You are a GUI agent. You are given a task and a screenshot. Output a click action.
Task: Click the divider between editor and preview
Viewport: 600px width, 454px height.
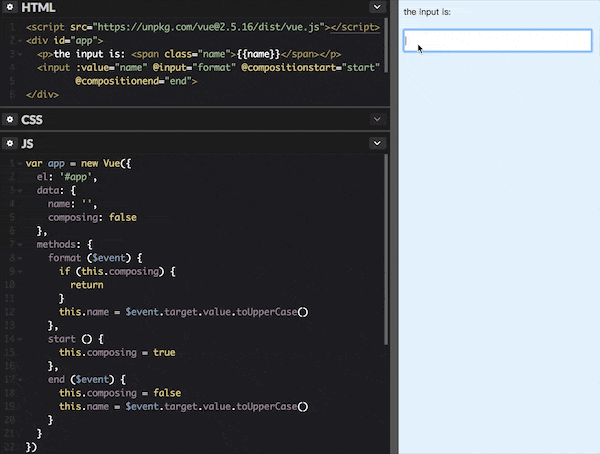394,227
